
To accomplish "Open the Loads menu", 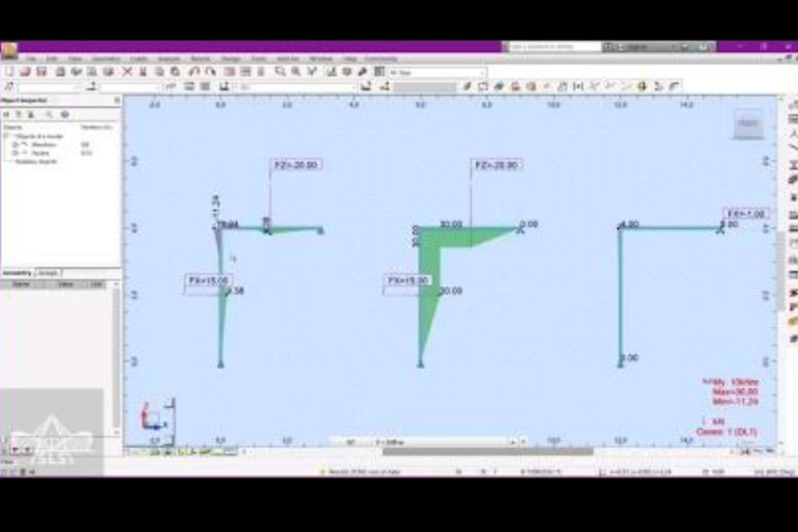I will [x=139, y=59].
